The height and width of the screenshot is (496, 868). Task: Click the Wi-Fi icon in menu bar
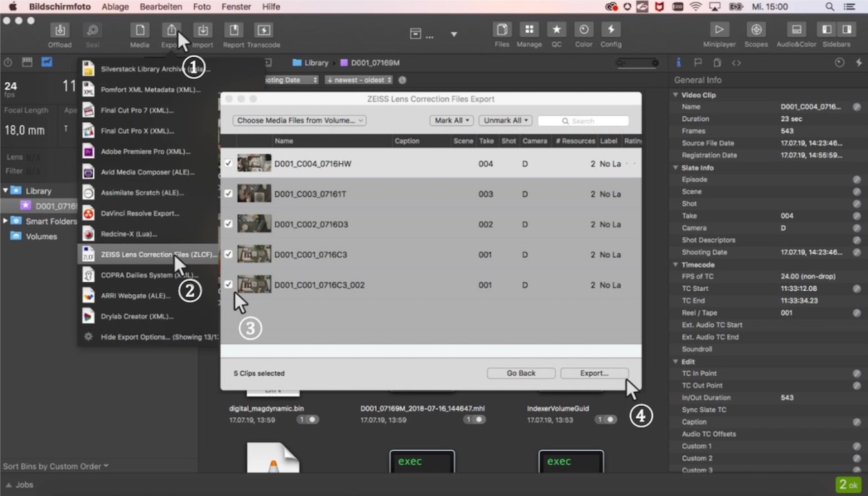696,6
